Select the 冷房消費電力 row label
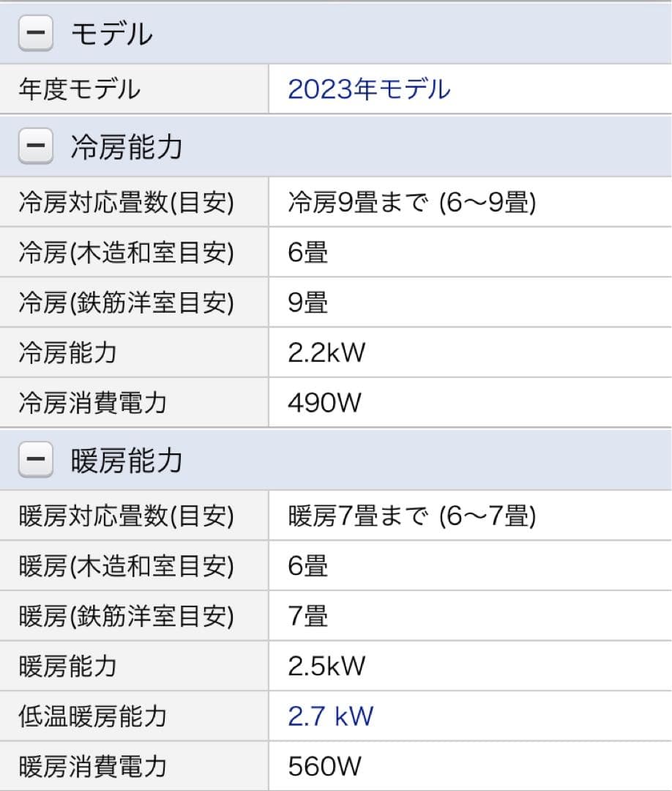Screen dimensions: 672x791 [x=92, y=403]
